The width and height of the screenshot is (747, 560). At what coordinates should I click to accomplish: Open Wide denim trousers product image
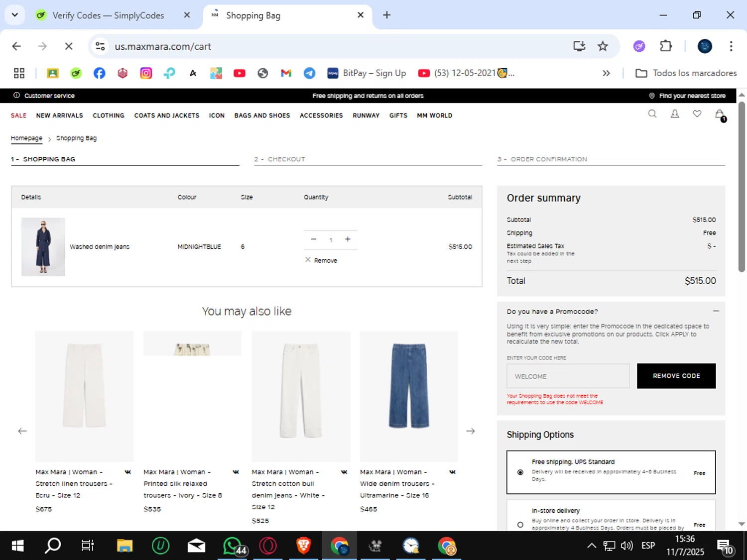[409, 396]
